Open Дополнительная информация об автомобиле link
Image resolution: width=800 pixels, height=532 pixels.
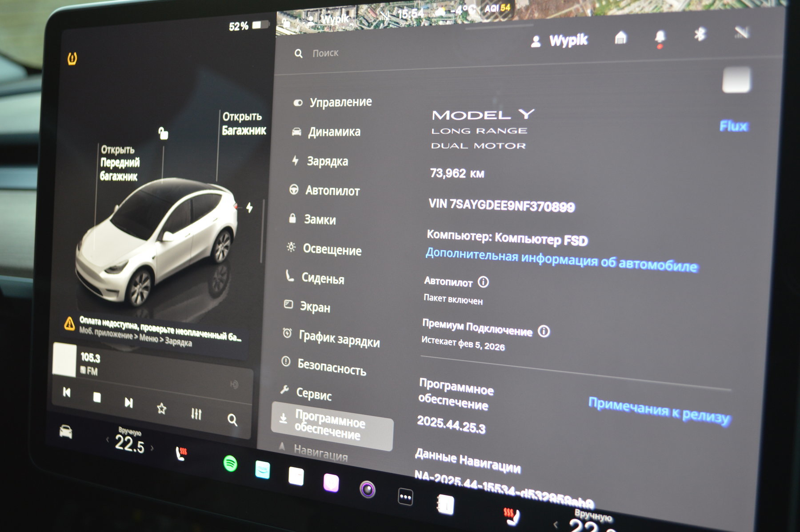(561, 260)
